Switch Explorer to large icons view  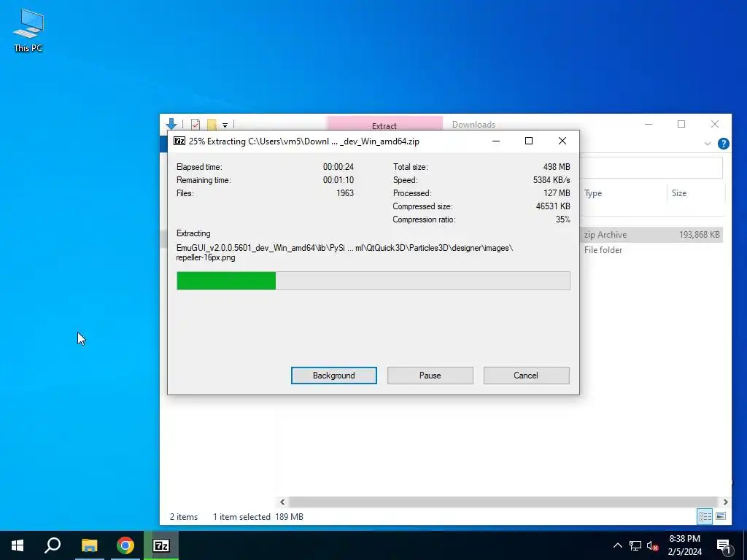point(721,516)
